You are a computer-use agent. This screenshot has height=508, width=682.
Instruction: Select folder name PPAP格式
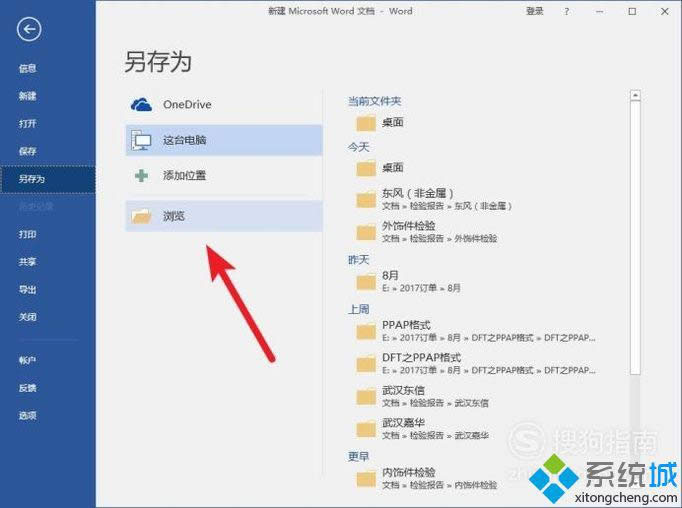[x=406, y=325]
